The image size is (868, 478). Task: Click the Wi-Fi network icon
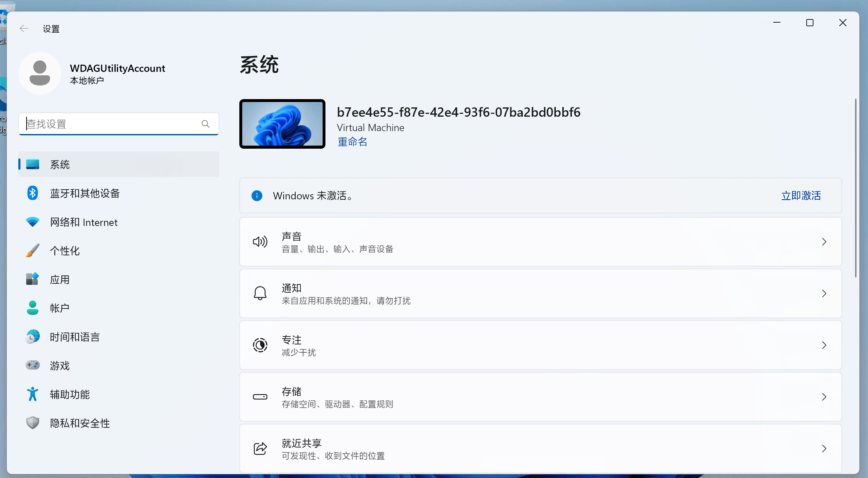(x=33, y=222)
